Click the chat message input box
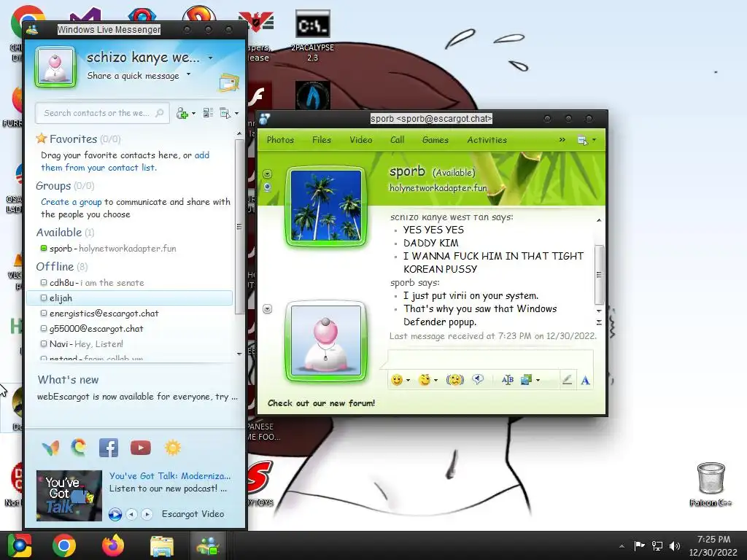Screen dimensions: 747x560 491,358
